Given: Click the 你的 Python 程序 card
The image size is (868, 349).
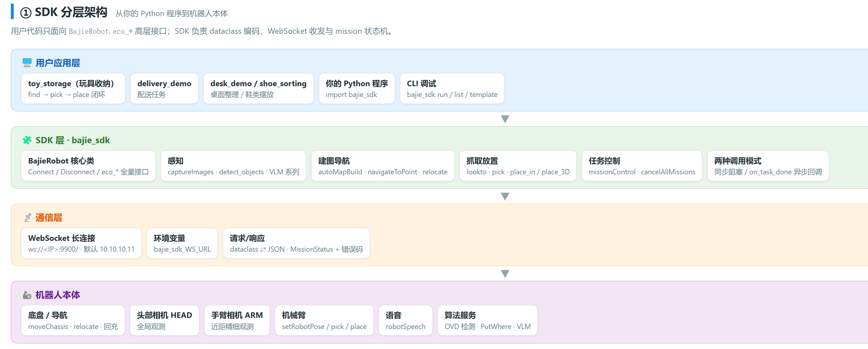Looking at the screenshot, I should coord(356,88).
